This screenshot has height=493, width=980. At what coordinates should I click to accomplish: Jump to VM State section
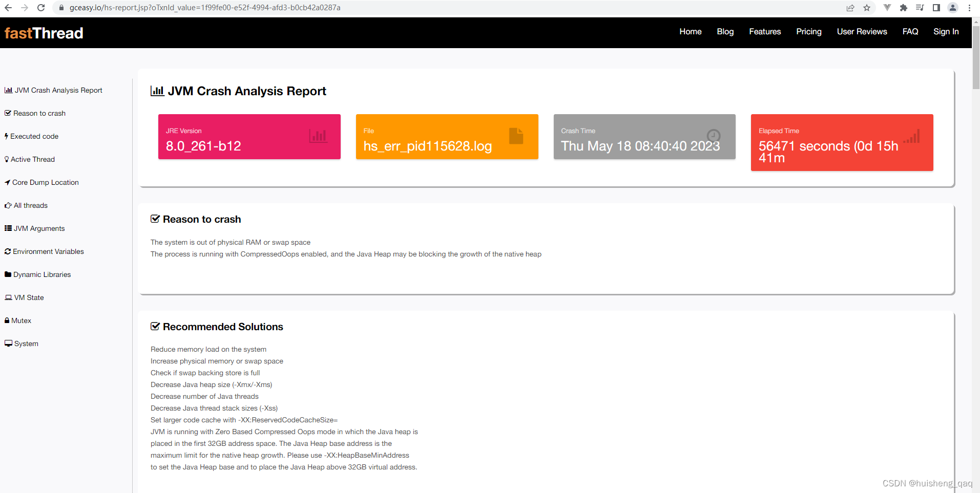(24, 297)
